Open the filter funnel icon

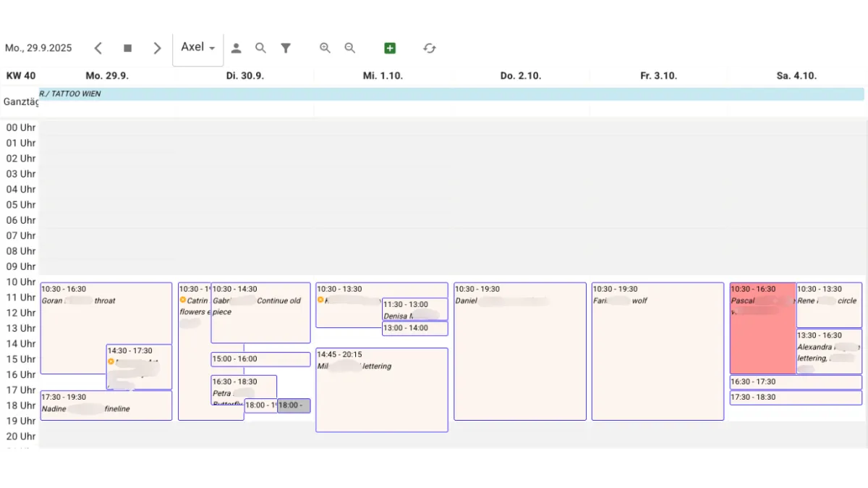click(286, 49)
